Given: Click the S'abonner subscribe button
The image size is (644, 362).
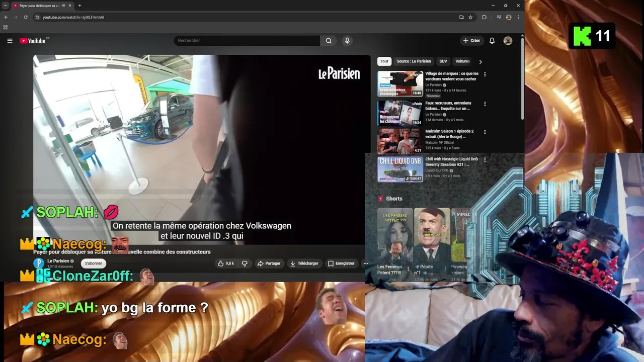Looking at the screenshot, I should coord(94,263).
